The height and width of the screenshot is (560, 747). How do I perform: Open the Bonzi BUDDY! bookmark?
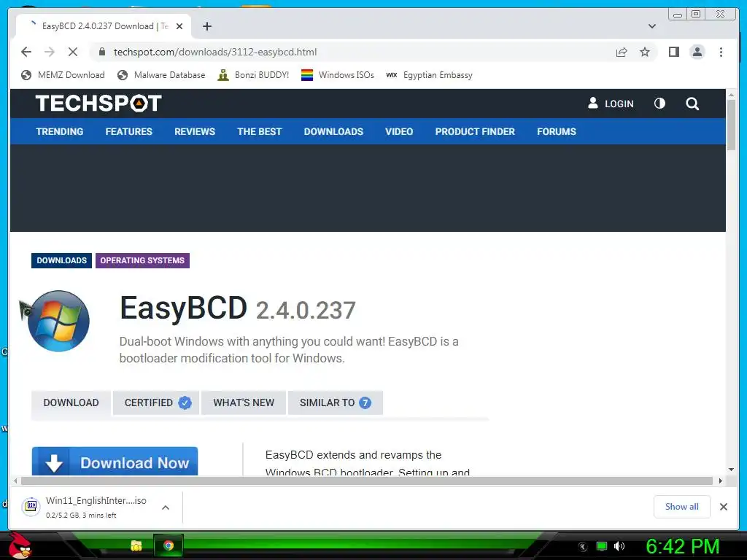253,75
